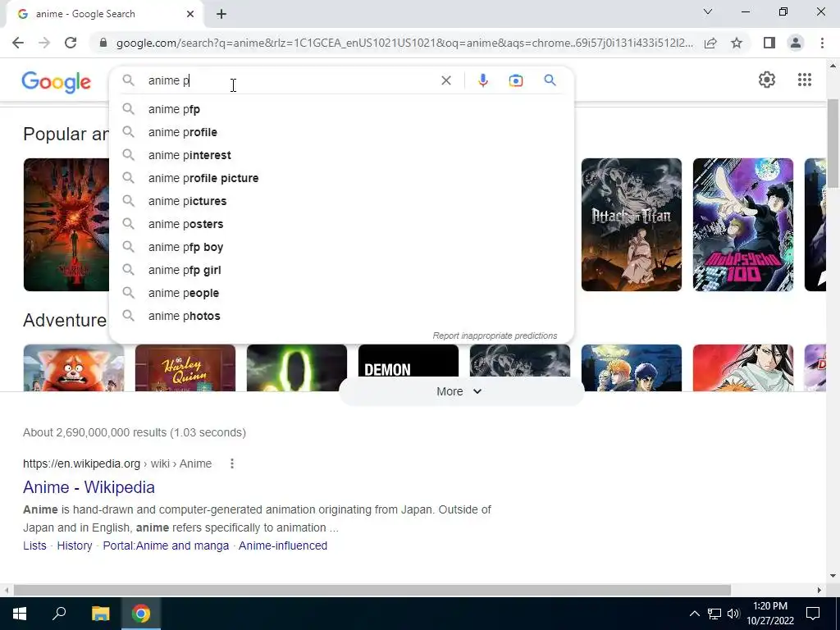Click the scroll right arrow

click(x=819, y=591)
